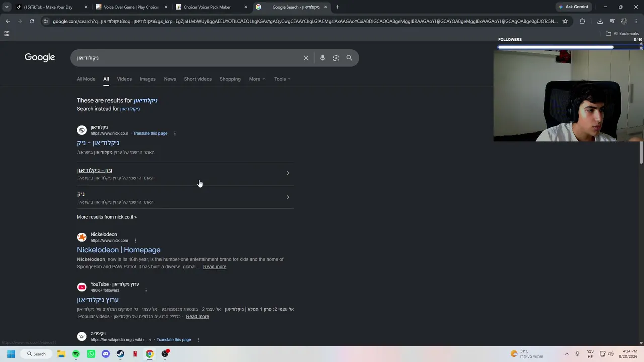
Task: Open more options for the Wikipedia result
Action: 198,340
